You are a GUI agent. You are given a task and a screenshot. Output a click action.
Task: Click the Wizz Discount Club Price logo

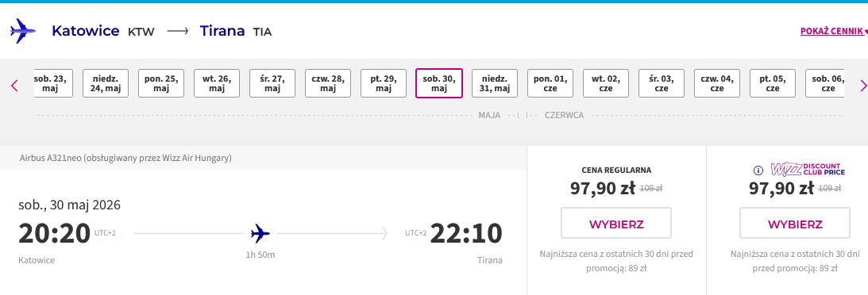808,169
